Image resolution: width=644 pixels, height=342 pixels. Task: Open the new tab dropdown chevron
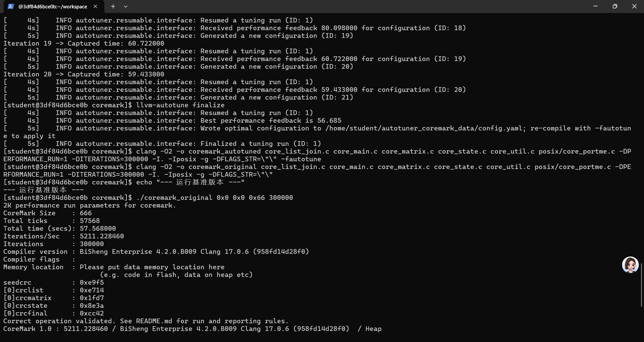[126, 6]
